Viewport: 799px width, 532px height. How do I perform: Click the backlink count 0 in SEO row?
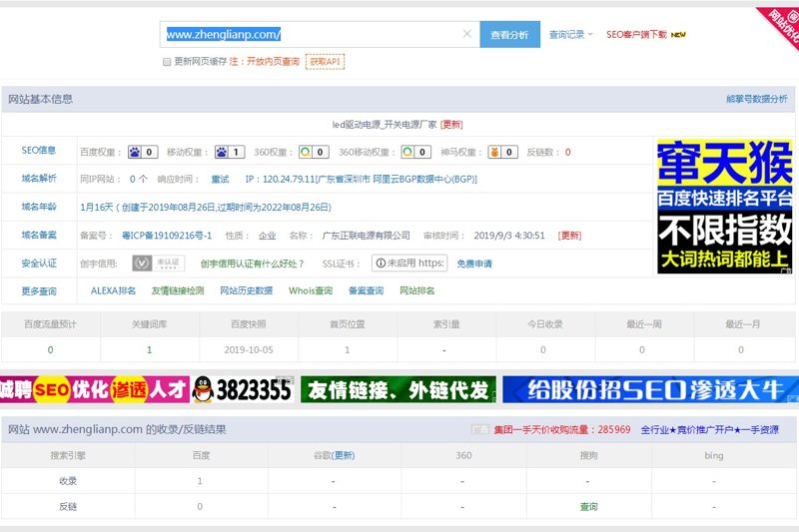(567, 153)
